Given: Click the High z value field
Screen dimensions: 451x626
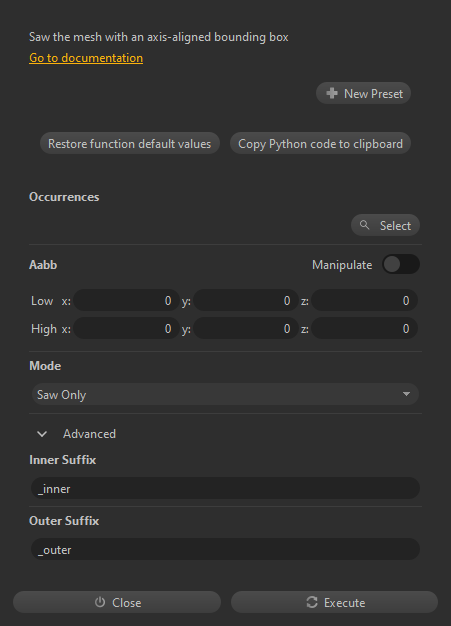Looking at the screenshot, I should (364, 328).
